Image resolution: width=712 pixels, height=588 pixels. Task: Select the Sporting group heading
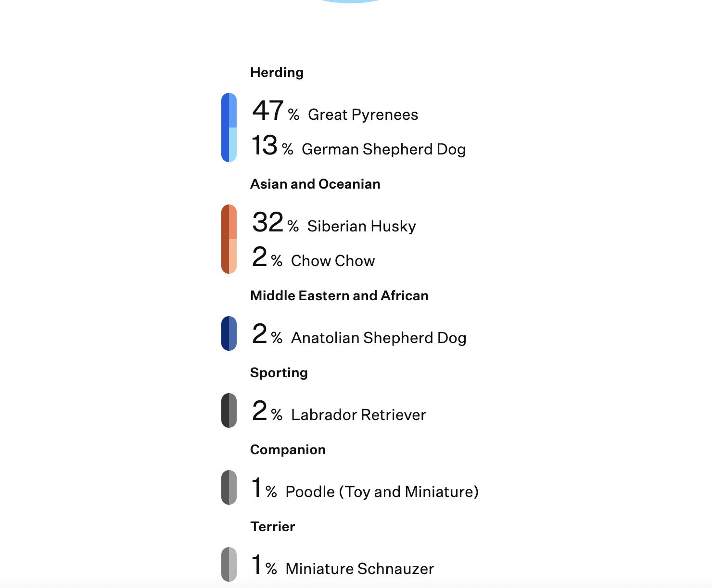tap(279, 372)
